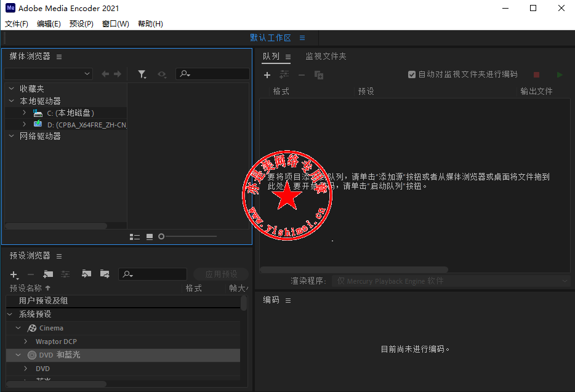
Task: Click the Media Browser tree horizontal scrollbar
Action: click(56, 226)
